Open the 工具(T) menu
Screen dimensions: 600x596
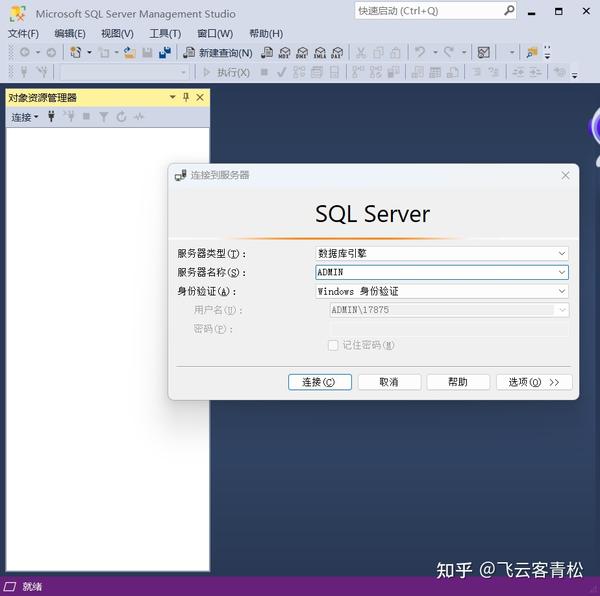tap(165, 34)
